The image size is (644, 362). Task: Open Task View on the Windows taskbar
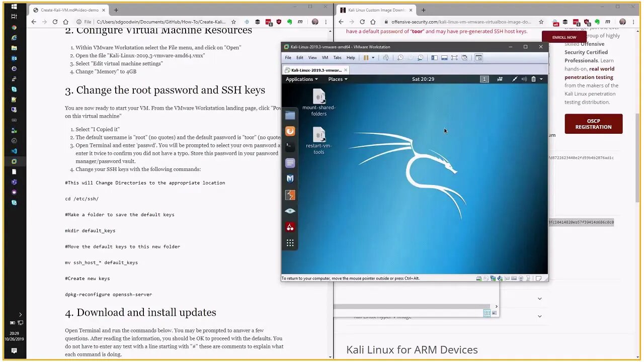coord(14,17)
